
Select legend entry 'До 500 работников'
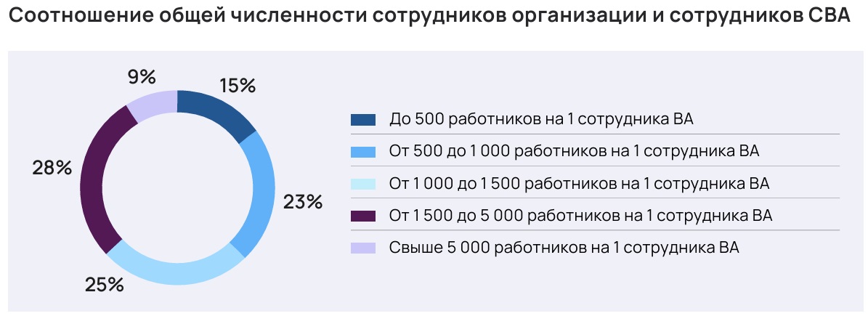click(x=541, y=119)
